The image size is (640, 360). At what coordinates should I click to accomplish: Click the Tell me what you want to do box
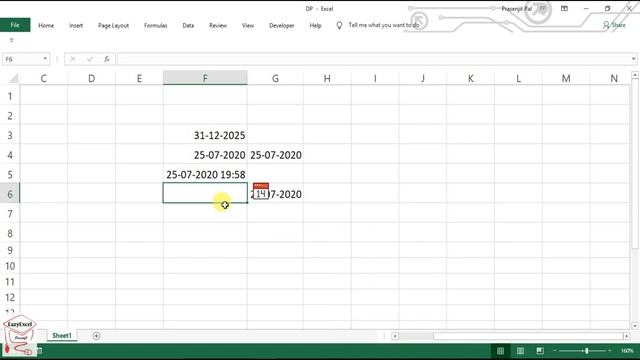point(384,25)
